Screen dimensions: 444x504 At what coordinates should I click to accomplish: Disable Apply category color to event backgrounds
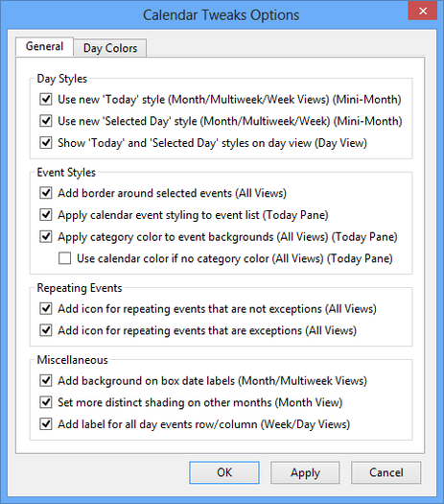[46, 236]
